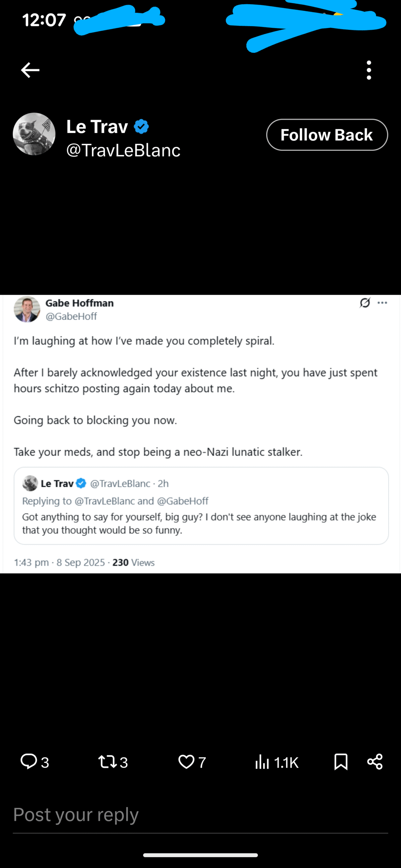Open Le Trav's profile picture
401x868 pixels.
pos(34,134)
